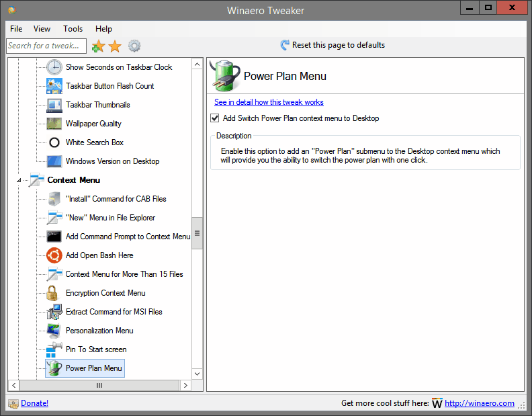Click the horizontal scrollbar right arrow

coord(185,386)
